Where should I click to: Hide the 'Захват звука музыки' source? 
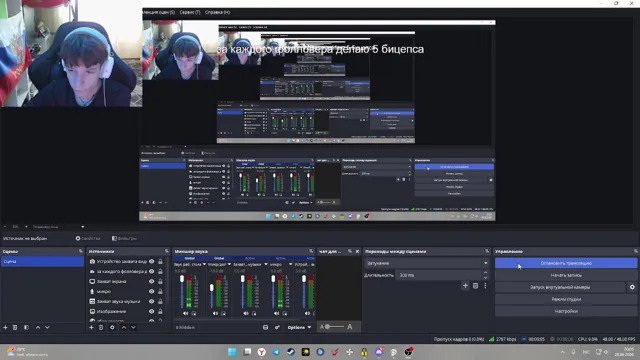[151, 301]
